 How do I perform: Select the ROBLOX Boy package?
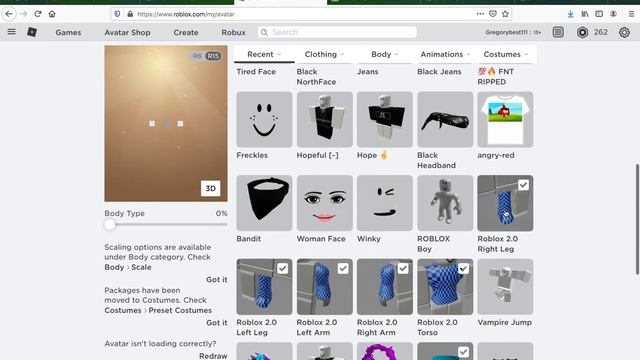[445, 203]
